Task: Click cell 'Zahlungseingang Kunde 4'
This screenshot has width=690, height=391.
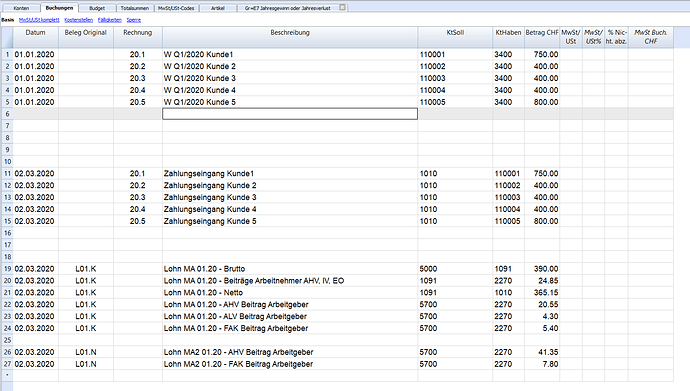Action: (290, 209)
